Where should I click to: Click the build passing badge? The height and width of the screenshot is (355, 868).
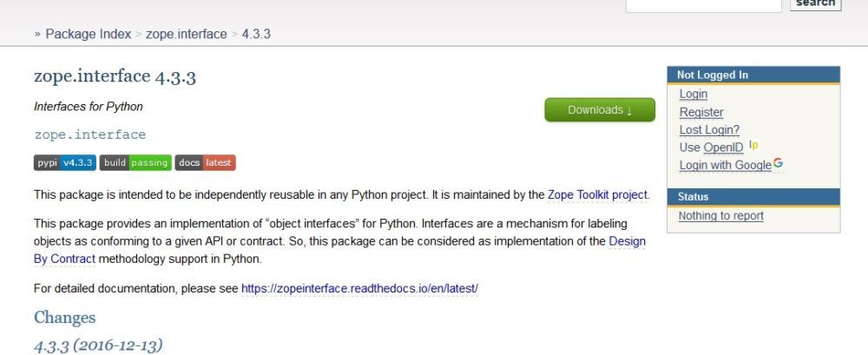tap(135, 163)
